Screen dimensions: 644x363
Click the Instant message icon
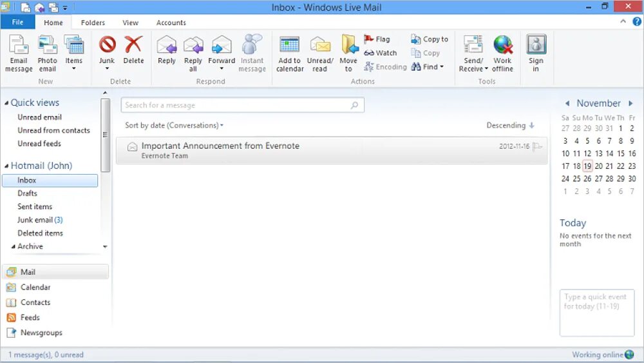[x=252, y=44]
